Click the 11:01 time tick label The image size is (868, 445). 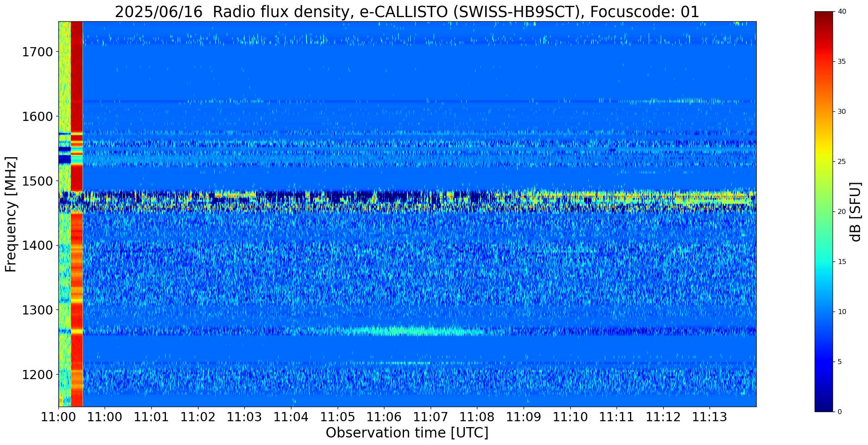[151, 417]
